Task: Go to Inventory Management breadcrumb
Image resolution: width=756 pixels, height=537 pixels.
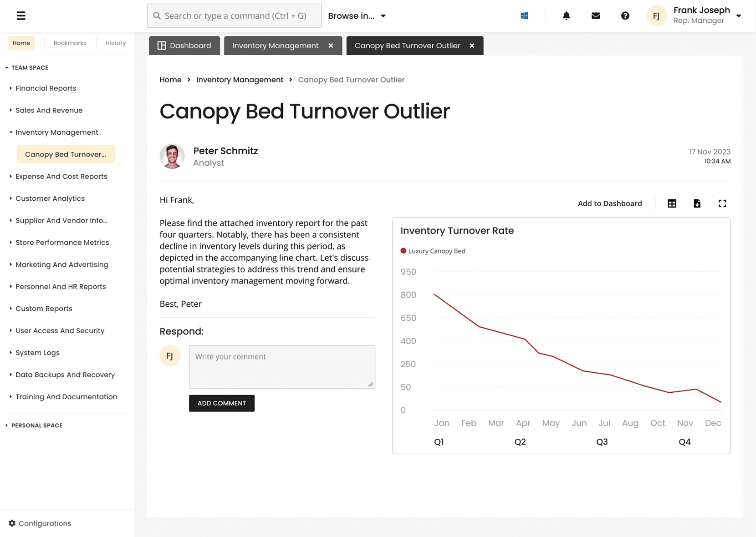Action: (240, 80)
